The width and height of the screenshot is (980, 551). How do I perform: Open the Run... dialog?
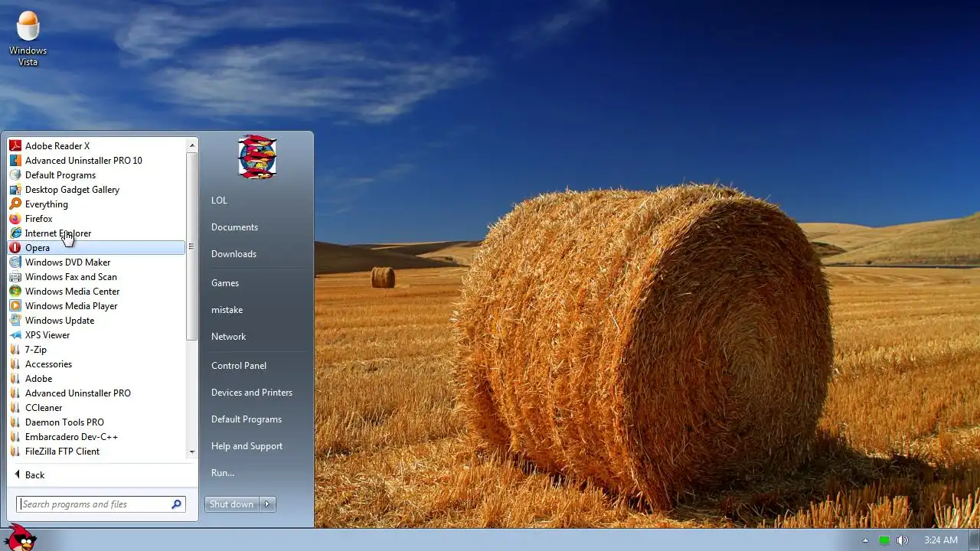tap(223, 472)
